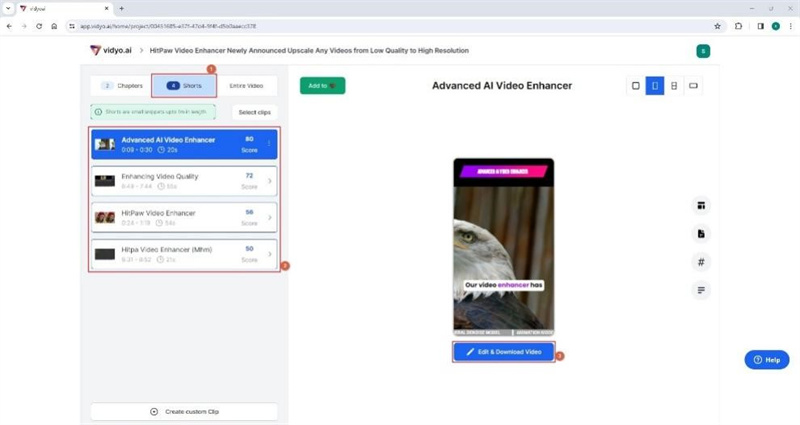The height and width of the screenshot is (425, 800).
Task: Open the Help button
Action: pyautogui.click(x=767, y=360)
